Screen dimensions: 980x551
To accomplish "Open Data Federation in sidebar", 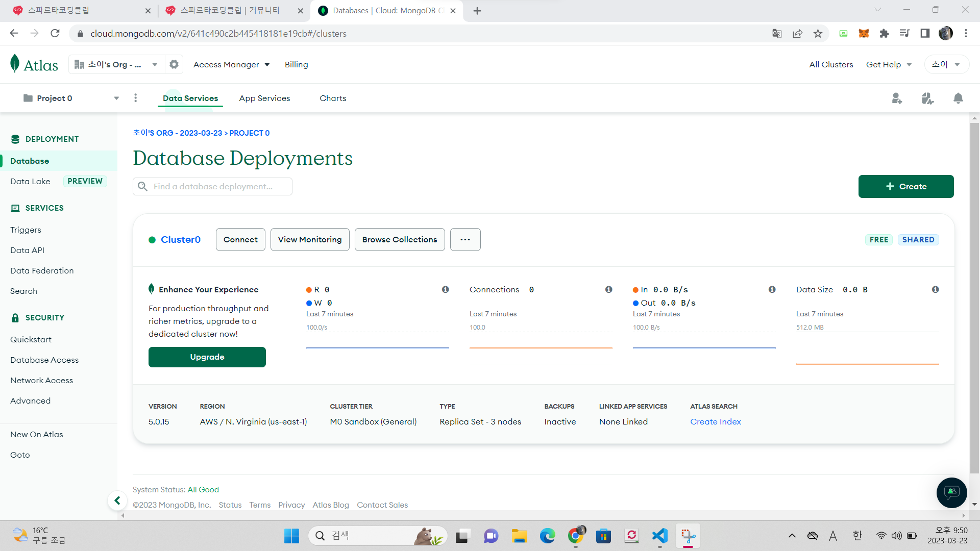I will (x=42, y=270).
